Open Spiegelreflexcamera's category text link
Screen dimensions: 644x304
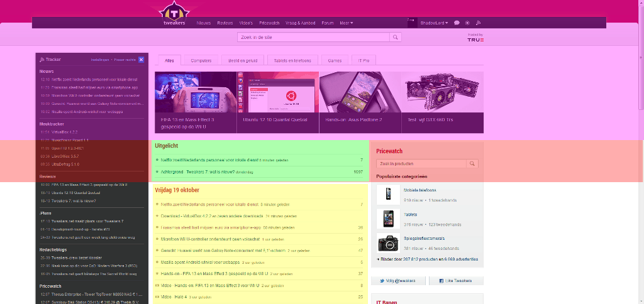(x=425, y=238)
